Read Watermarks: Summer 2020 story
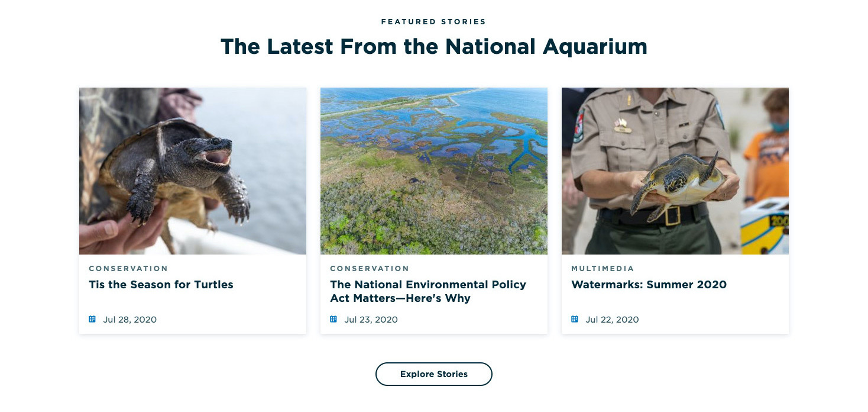The image size is (868, 412). pyautogui.click(x=649, y=285)
